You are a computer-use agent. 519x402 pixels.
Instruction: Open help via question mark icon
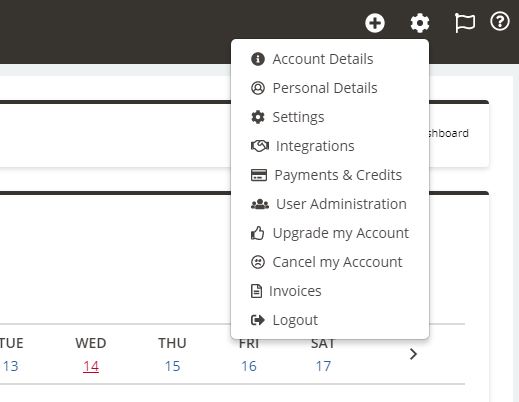tap(500, 22)
